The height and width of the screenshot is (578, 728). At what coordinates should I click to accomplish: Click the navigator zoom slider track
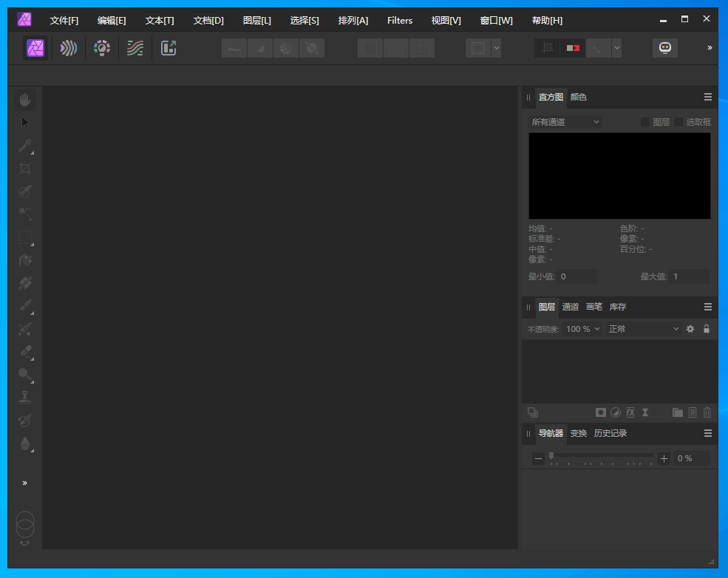point(602,455)
